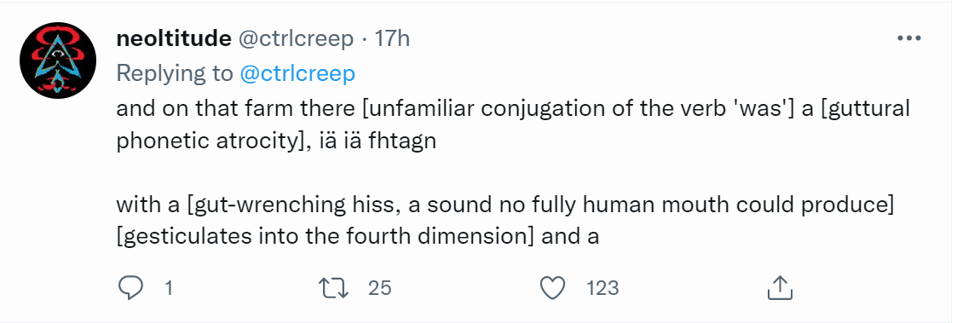Click the paragraph starting 'with a [gut-wrenching hiss'
This screenshot has height=323, width=980.
[505, 221]
